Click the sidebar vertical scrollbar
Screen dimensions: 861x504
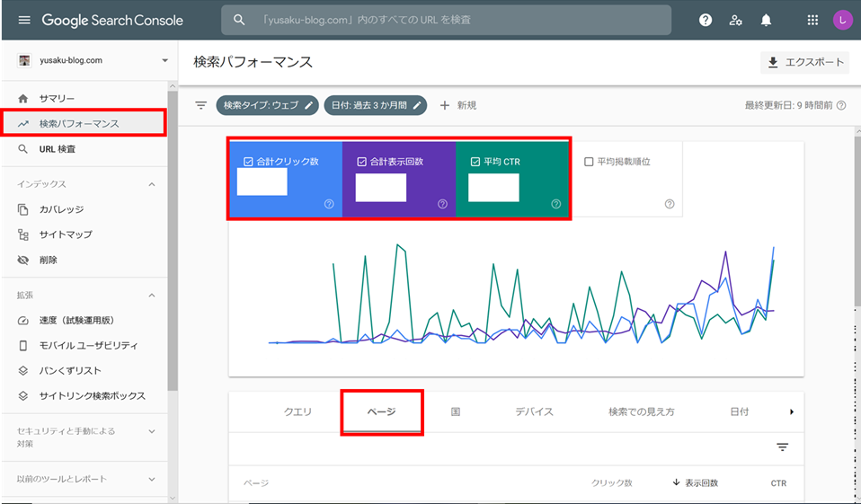tap(173, 242)
